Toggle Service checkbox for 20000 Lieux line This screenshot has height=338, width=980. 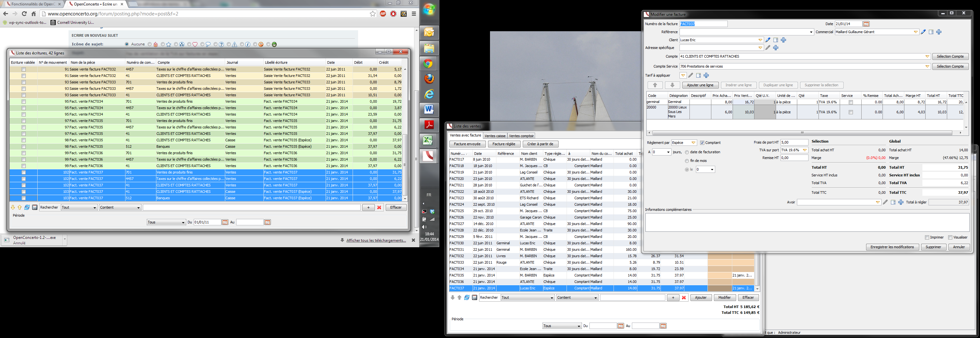851,112
